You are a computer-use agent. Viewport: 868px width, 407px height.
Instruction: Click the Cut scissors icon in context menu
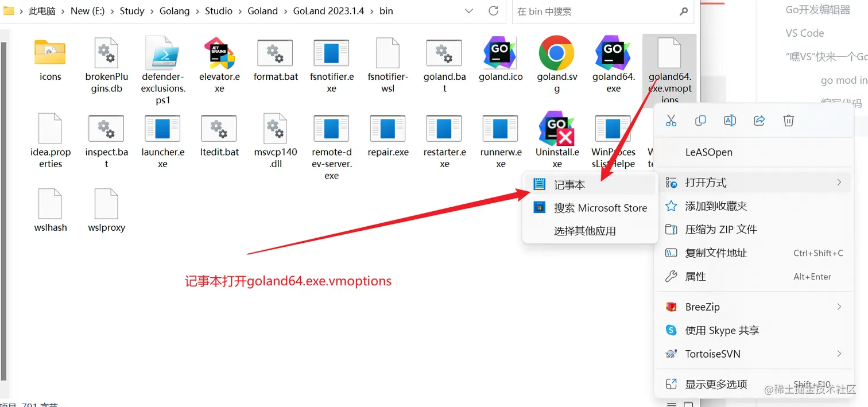click(671, 121)
